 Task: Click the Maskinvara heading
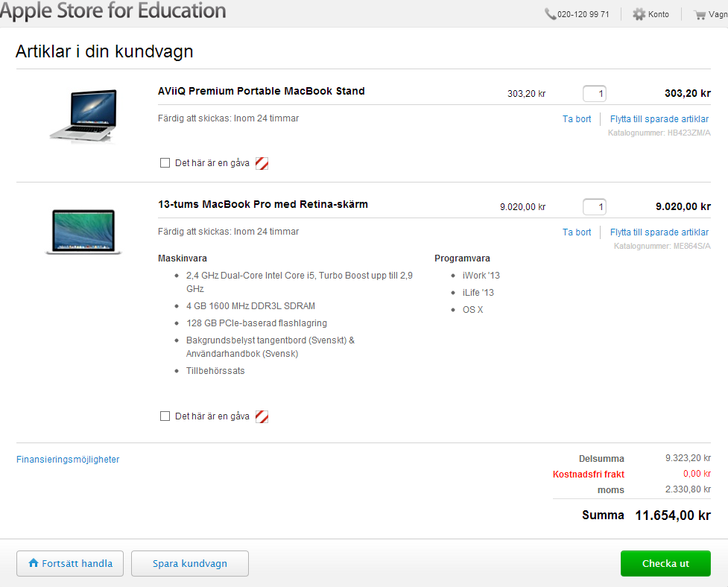(x=183, y=258)
